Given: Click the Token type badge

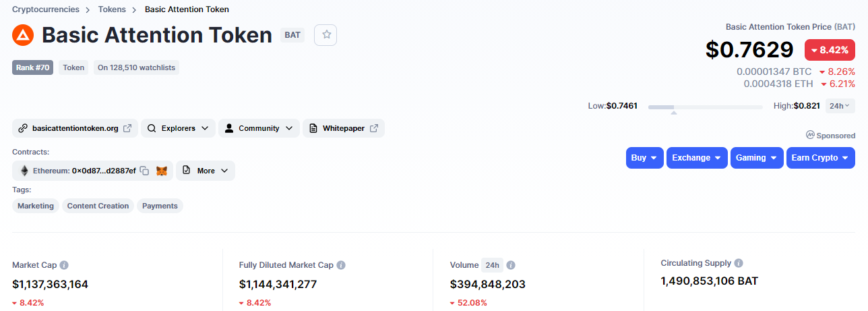Looking at the screenshot, I should pyautogui.click(x=73, y=67).
